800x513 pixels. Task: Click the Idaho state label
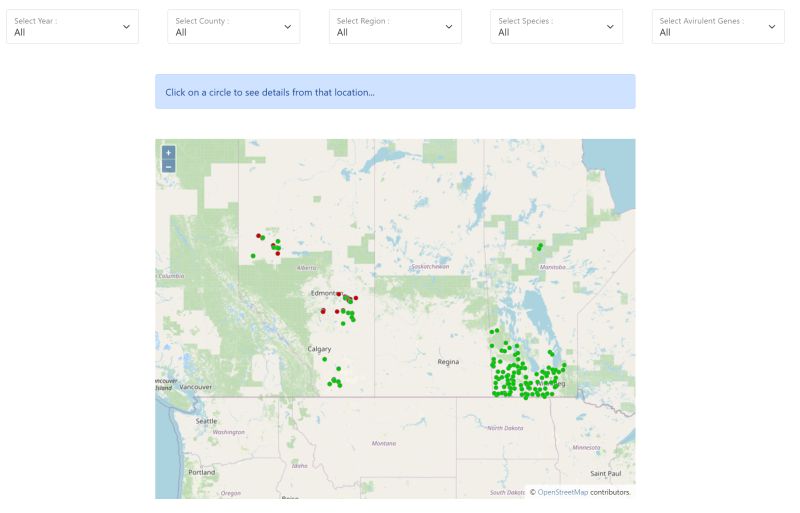click(299, 466)
